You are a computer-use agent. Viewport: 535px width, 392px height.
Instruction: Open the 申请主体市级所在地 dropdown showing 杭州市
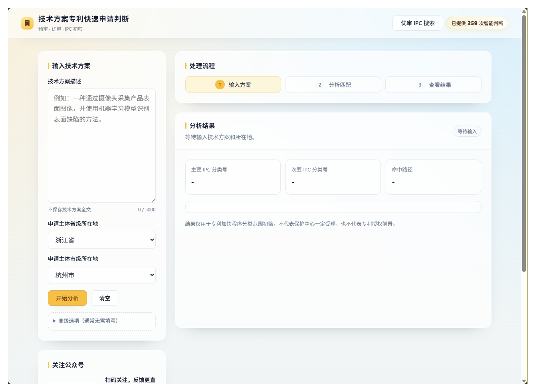coord(102,275)
